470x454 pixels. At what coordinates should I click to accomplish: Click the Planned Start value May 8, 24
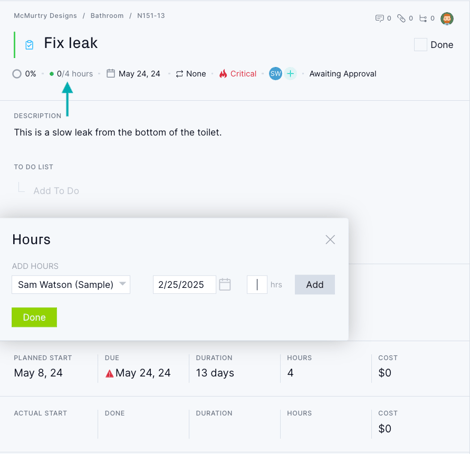pyautogui.click(x=38, y=373)
